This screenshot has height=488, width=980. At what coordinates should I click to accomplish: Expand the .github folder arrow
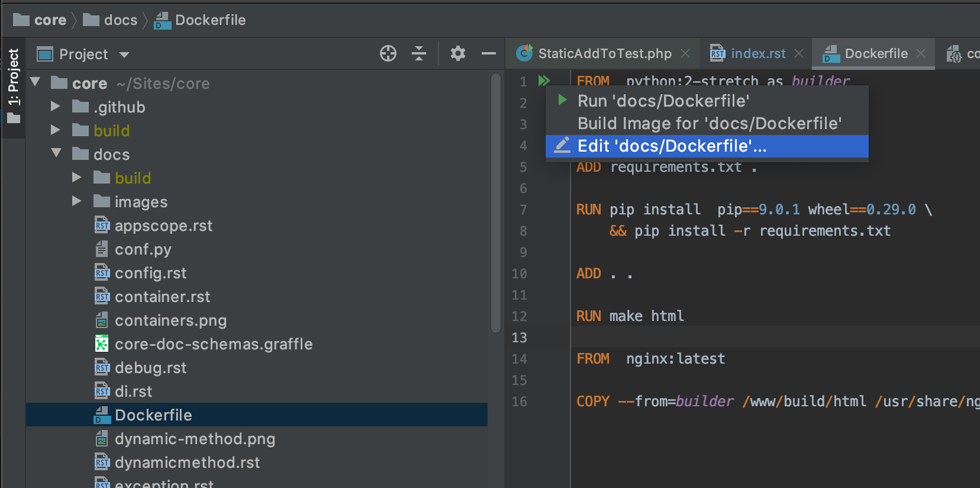coord(56,106)
